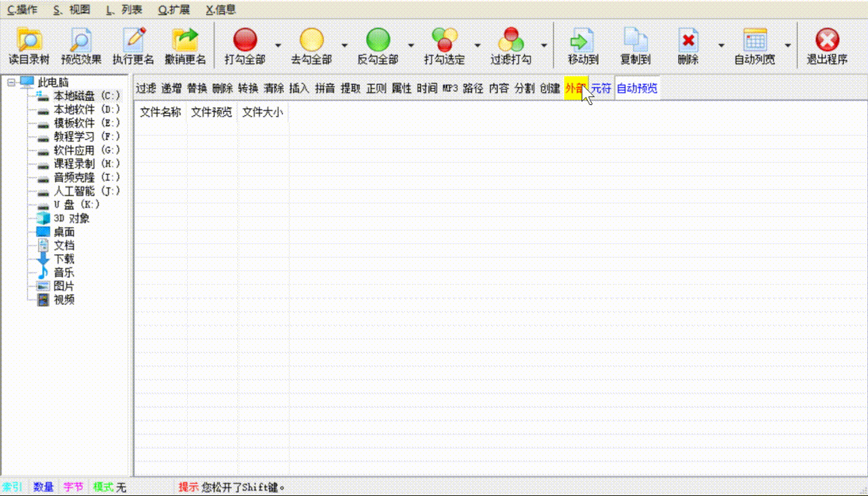Switch to the 替换 tab
868x496 pixels.
[197, 88]
